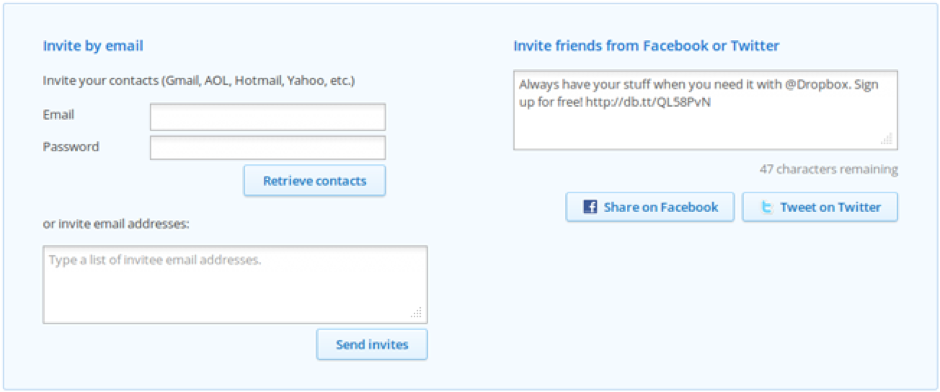
Task: Click the Retrieve contacts button
Action: click(x=315, y=180)
